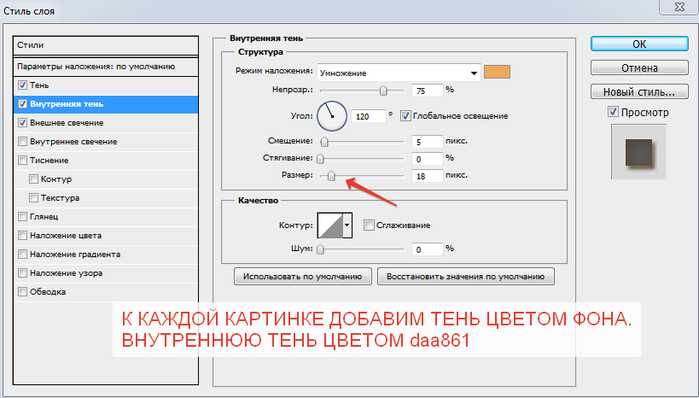
Task: Select the Наложение градиента style row
Action: [x=106, y=254]
